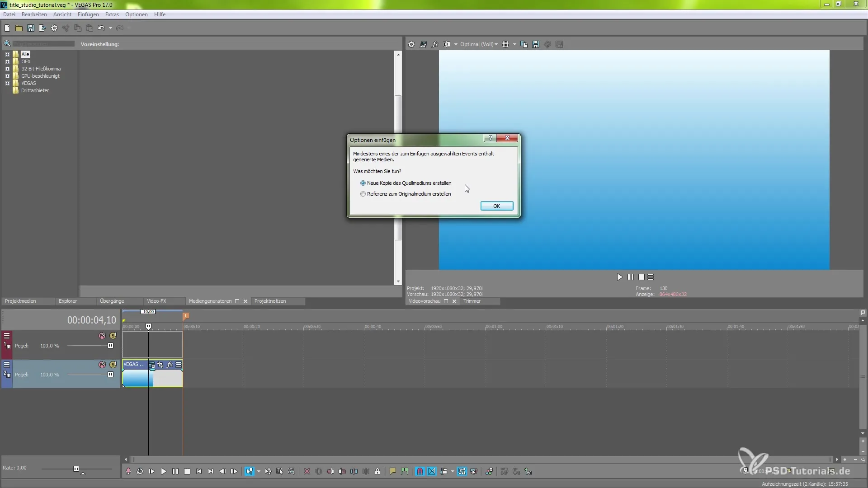
Task: Select the Drittanbieter folder
Action: pyautogui.click(x=35, y=90)
